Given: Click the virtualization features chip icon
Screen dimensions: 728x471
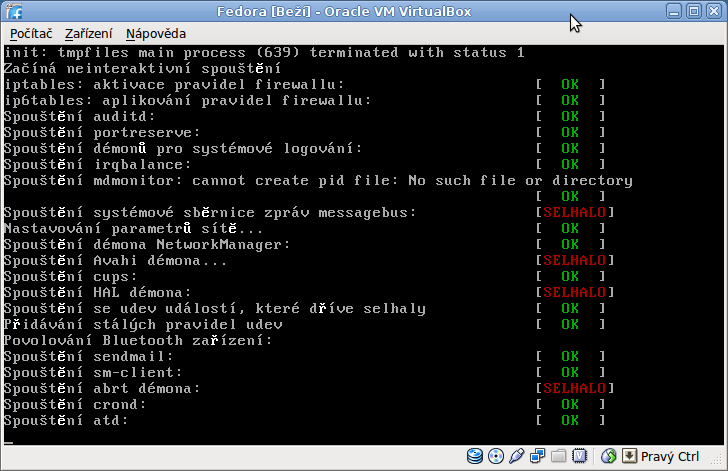Looking at the screenshot, I should click(579, 457).
